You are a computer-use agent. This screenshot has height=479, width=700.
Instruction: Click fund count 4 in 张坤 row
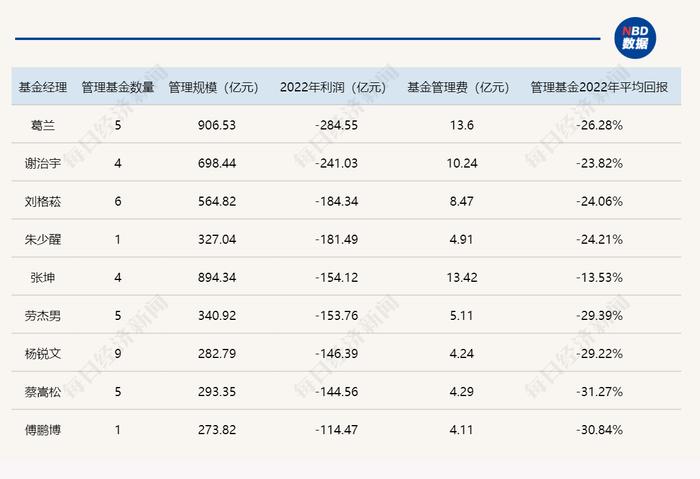coord(118,278)
